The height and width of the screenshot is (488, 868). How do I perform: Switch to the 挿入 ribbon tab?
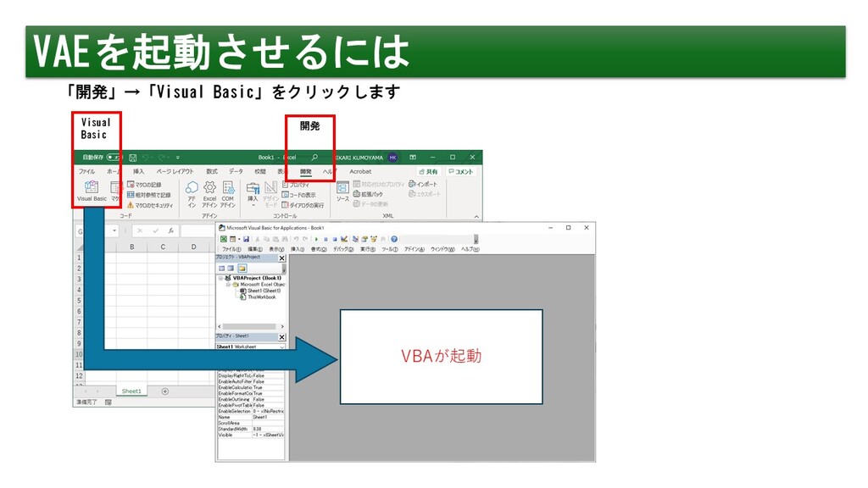pos(138,171)
